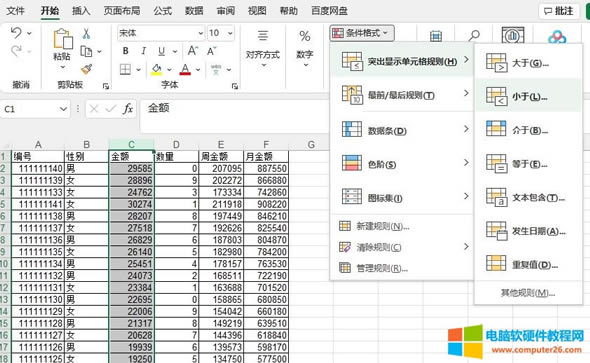The height and width of the screenshot is (363, 590).
Task: Expand border style dropdown arrow
Action: 138,70
